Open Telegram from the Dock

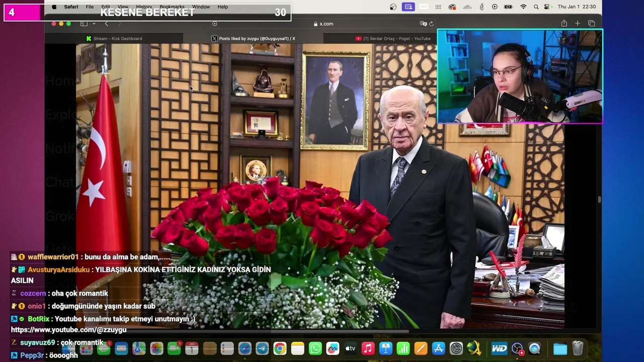[x=262, y=348]
